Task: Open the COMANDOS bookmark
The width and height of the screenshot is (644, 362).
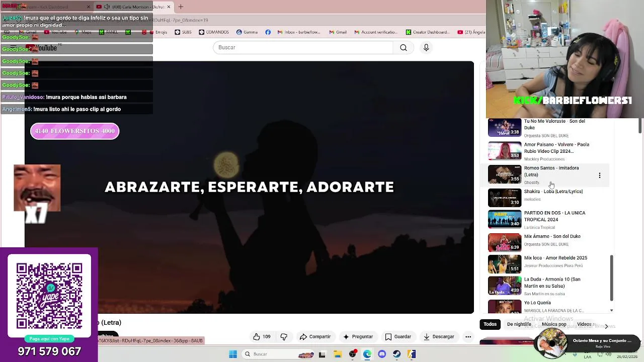Action: 214,32
